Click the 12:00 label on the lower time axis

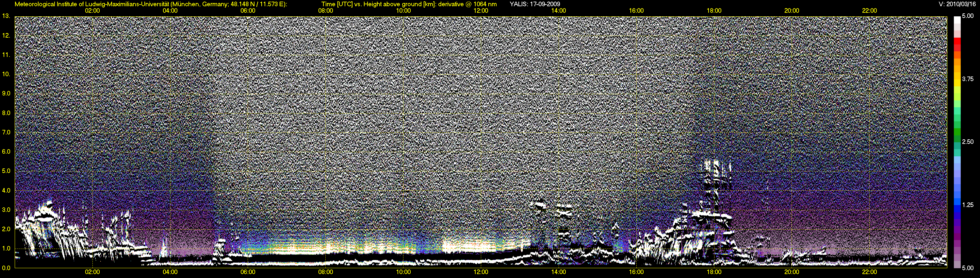coord(481,272)
